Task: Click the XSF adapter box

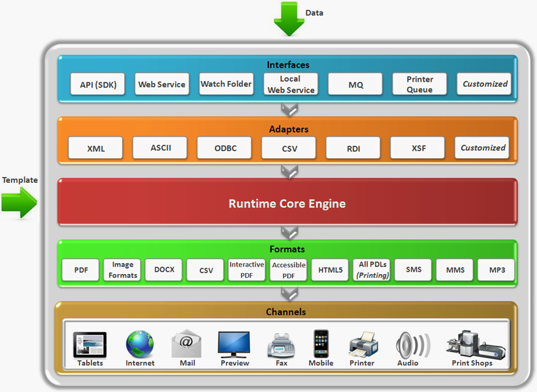Action: 417,148
